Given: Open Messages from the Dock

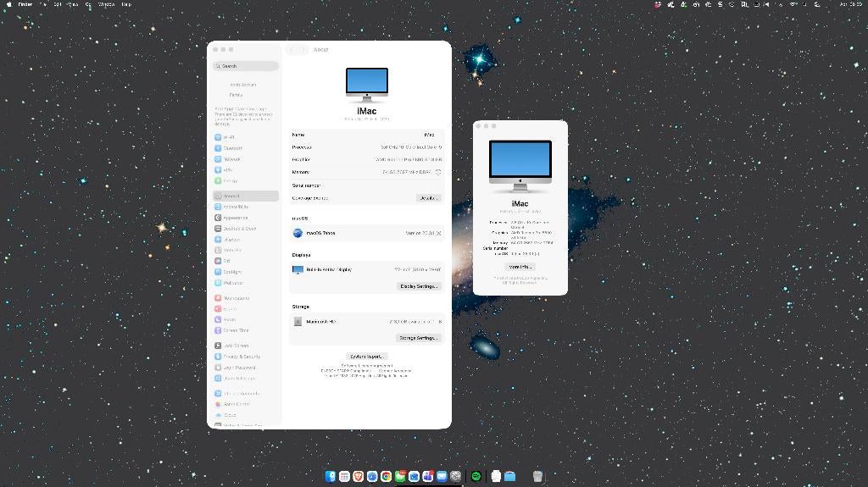Looking at the screenshot, I should [400, 477].
